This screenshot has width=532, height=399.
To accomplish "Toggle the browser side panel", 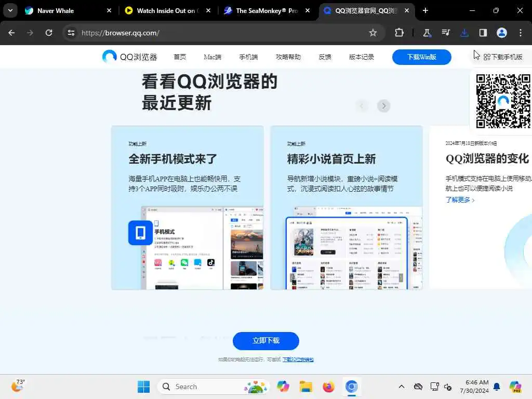I will point(483,33).
